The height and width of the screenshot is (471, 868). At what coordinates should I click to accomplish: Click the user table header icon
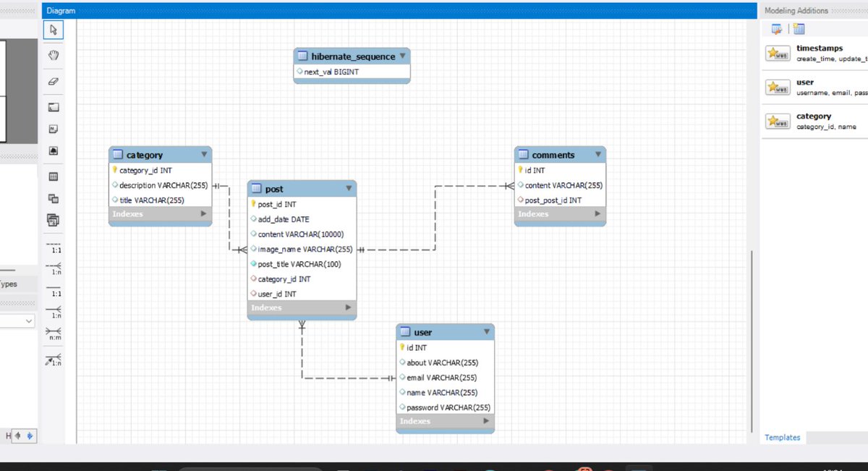406,332
